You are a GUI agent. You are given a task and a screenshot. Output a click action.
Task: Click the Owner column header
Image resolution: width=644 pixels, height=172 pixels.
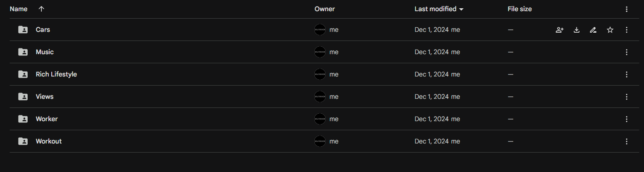click(324, 9)
